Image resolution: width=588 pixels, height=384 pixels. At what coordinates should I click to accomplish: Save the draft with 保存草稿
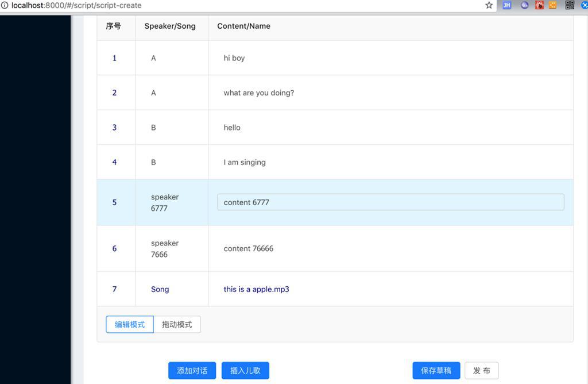click(436, 371)
